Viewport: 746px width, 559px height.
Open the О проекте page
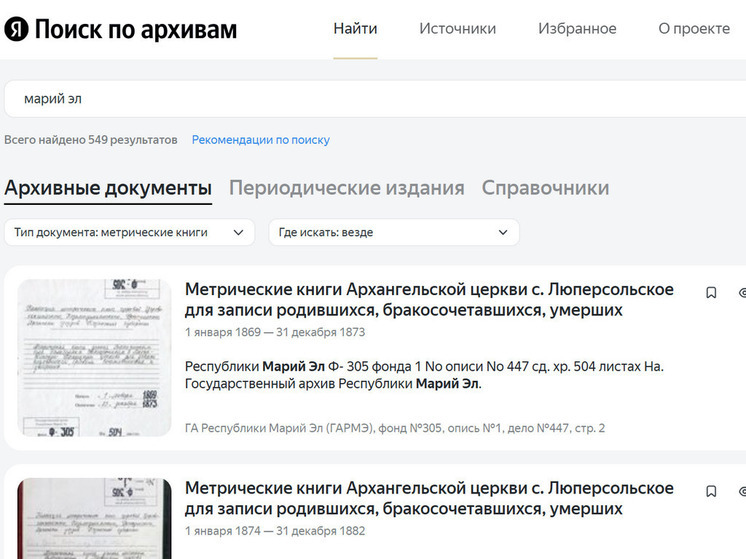point(694,29)
